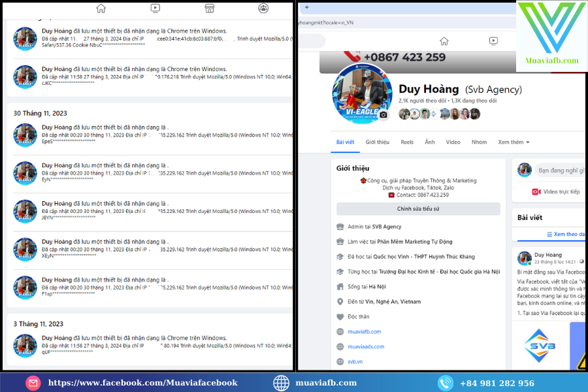This screenshot has height=392, width=588.
Task: Open the Reels tab
Action: [407, 142]
